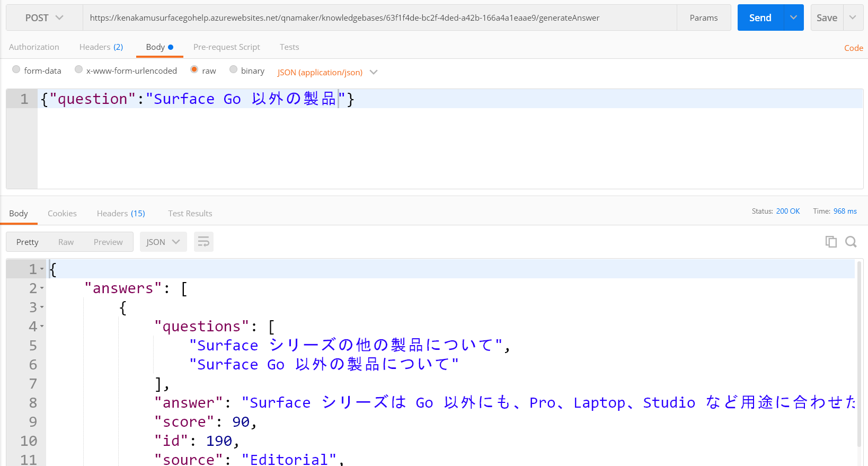Click the Save button
Image resolution: width=868 pixels, height=466 pixels.
tap(827, 17)
